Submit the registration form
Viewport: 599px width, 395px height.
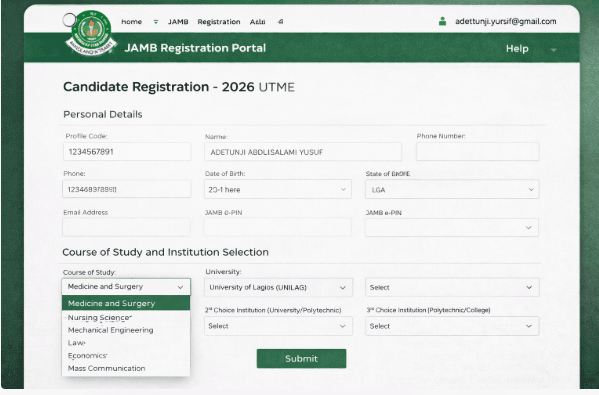tap(301, 359)
